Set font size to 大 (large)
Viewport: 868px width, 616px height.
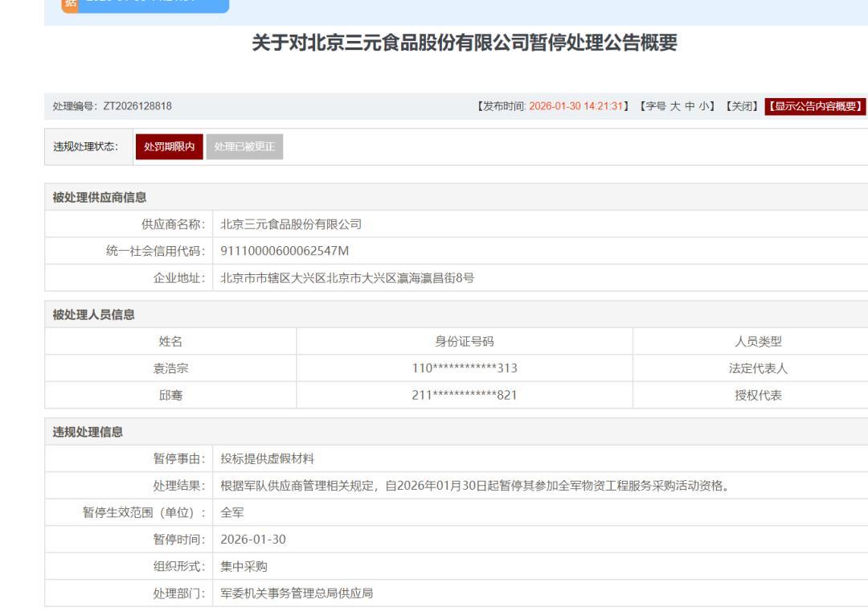click(674, 106)
